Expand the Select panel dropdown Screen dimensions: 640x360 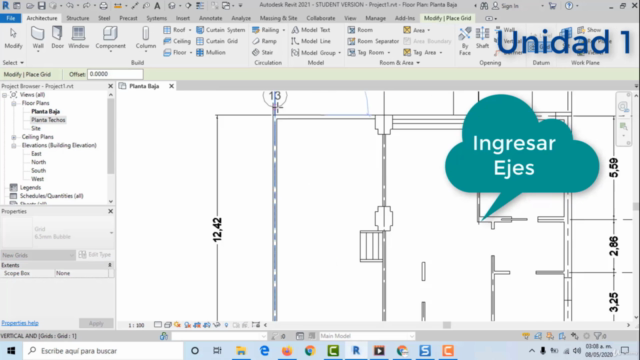point(13,62)
